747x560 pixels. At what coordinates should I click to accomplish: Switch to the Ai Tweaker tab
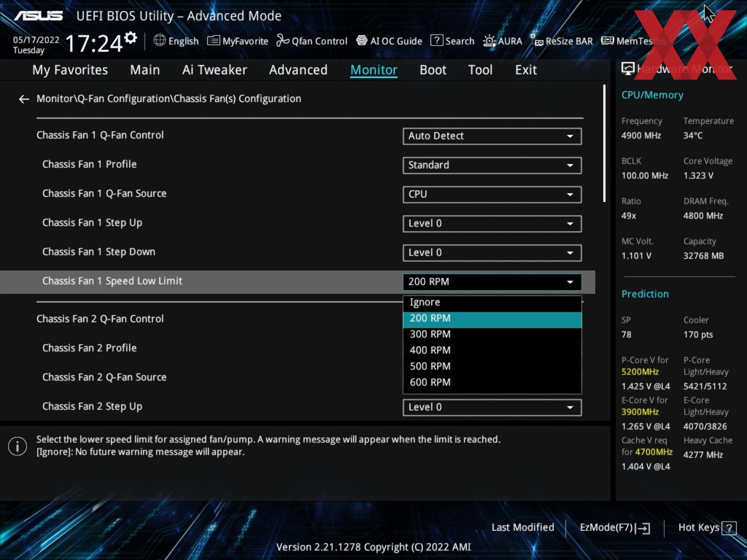tap(214, 70)
